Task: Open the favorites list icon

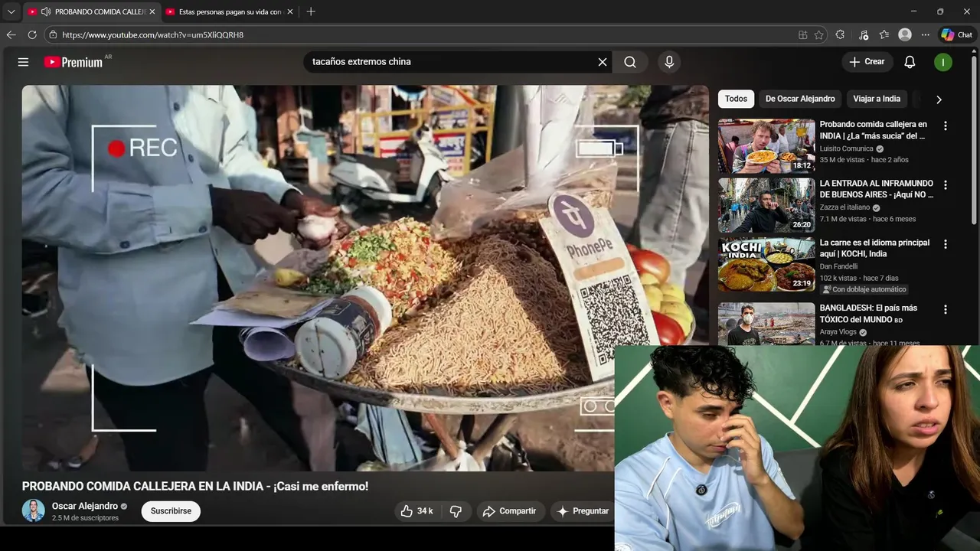Action: (x=884, y=34)
